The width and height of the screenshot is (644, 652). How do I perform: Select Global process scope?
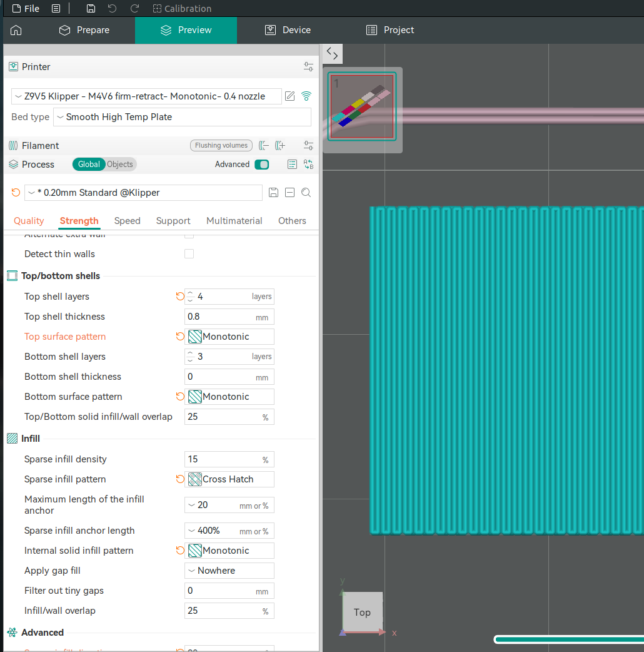(89, 164)
